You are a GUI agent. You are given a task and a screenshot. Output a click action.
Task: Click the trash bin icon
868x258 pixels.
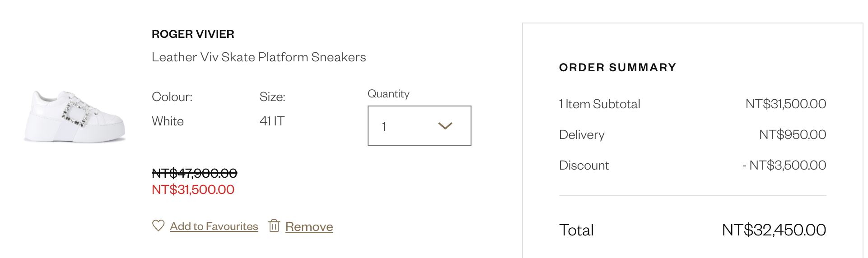pyautogui.click(x=274, y=226)
